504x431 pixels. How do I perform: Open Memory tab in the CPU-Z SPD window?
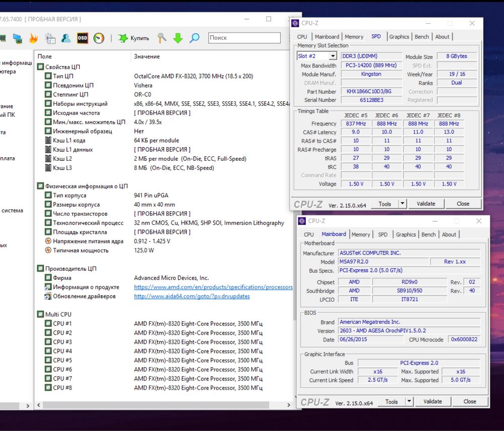pos(354,37)
